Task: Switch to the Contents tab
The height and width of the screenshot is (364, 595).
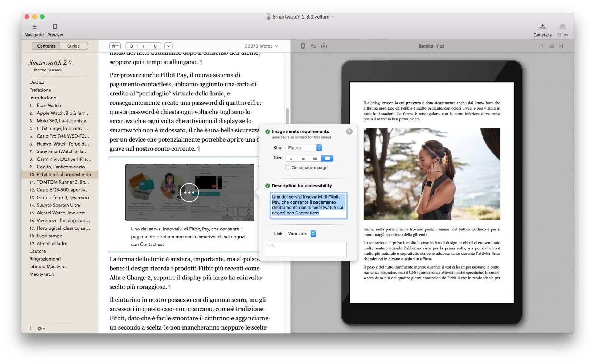Action: click(46, 46)
